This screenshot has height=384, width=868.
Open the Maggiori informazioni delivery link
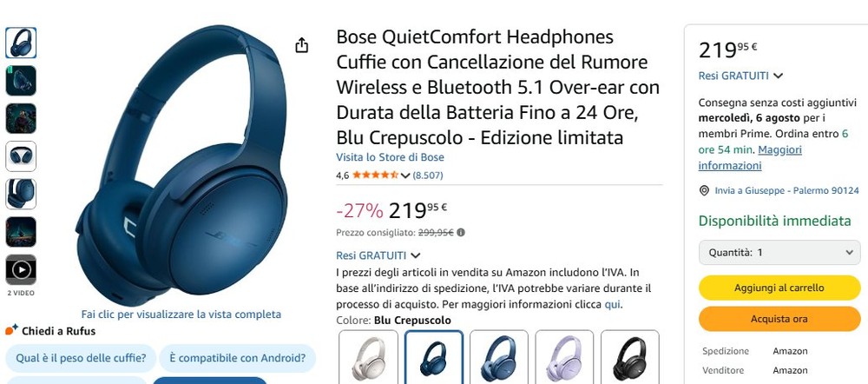[x=750, y=158]
